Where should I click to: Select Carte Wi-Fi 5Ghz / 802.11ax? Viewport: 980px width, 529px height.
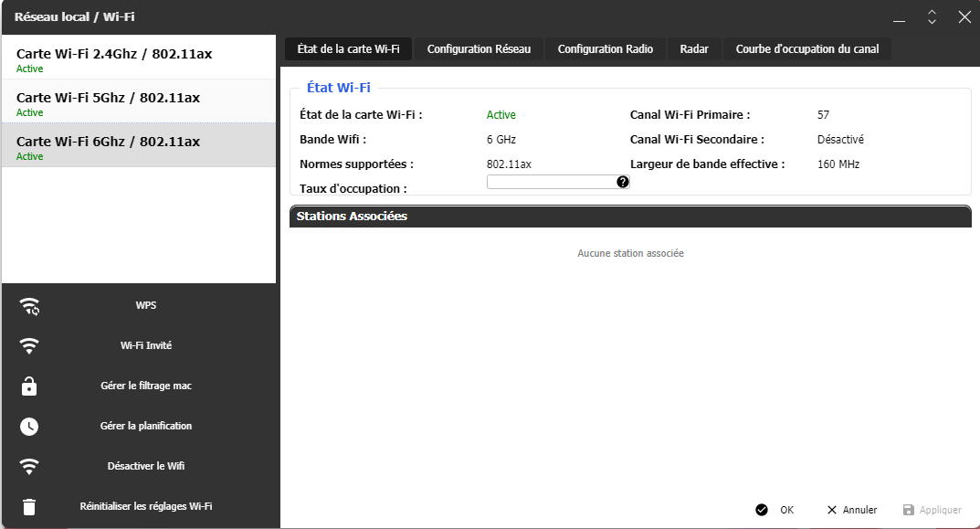coord(139,101)
